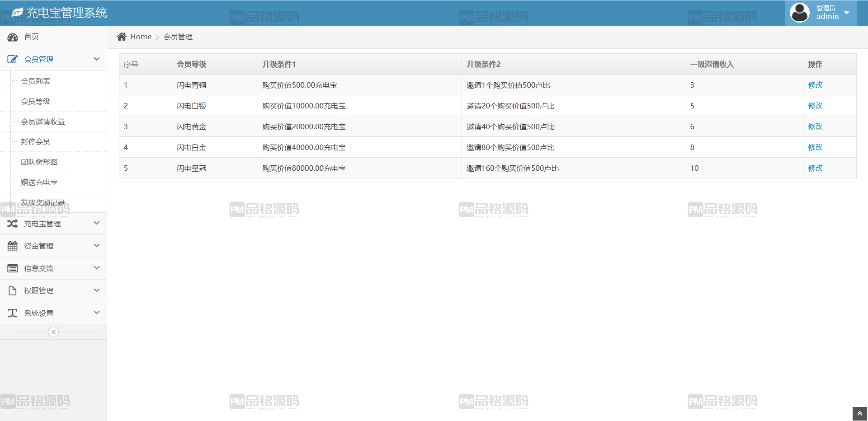
Task: Click the shuffle icon beside 充电宝管理
Action: [x=13, y=224]
